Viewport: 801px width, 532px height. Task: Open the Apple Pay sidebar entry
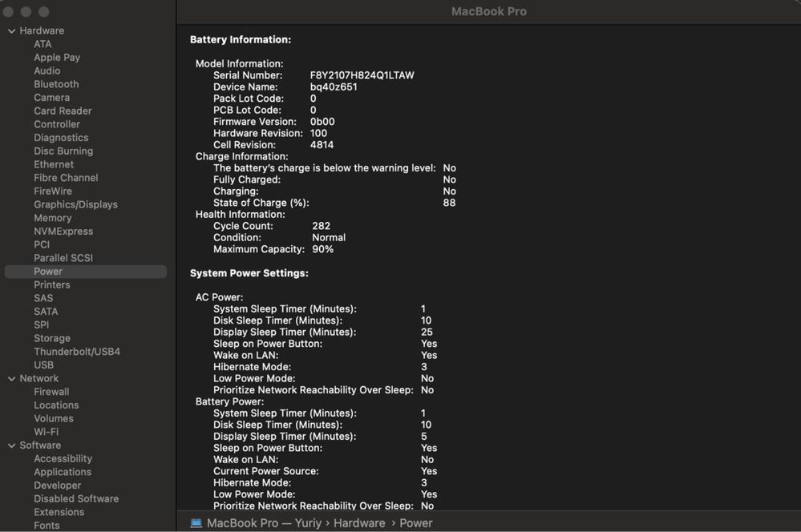click(x=57, y=58)
